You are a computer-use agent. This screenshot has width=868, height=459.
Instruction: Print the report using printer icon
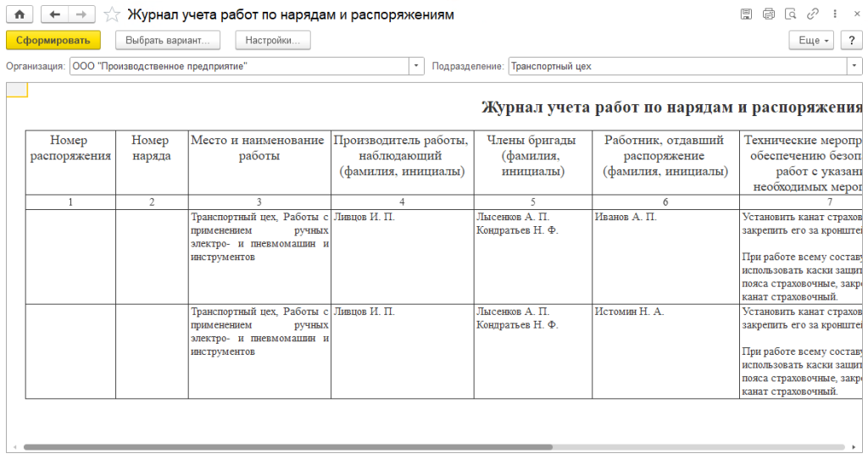[769, 14]
